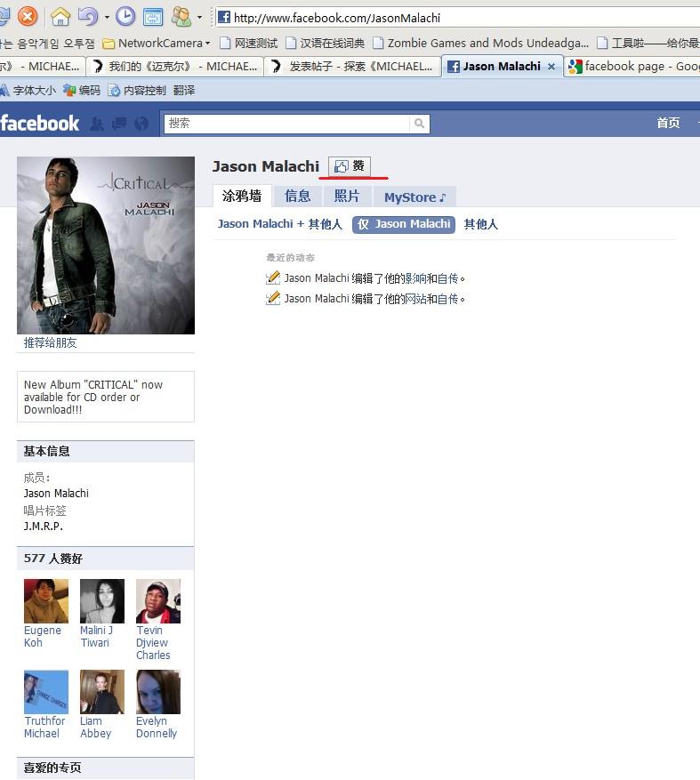Filter wall by 其他人 only
Screen dimensions: 700x780
pyautogui.click(x=480, y=224)
